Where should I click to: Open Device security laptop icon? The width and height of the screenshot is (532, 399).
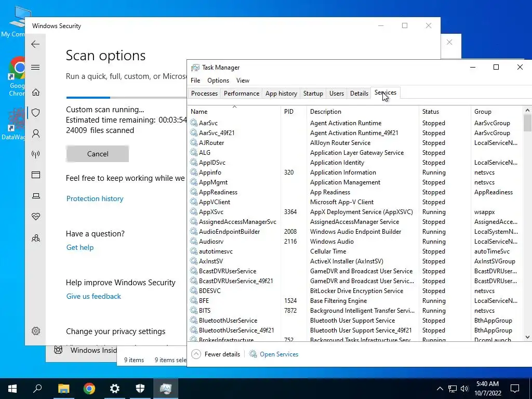36,196
